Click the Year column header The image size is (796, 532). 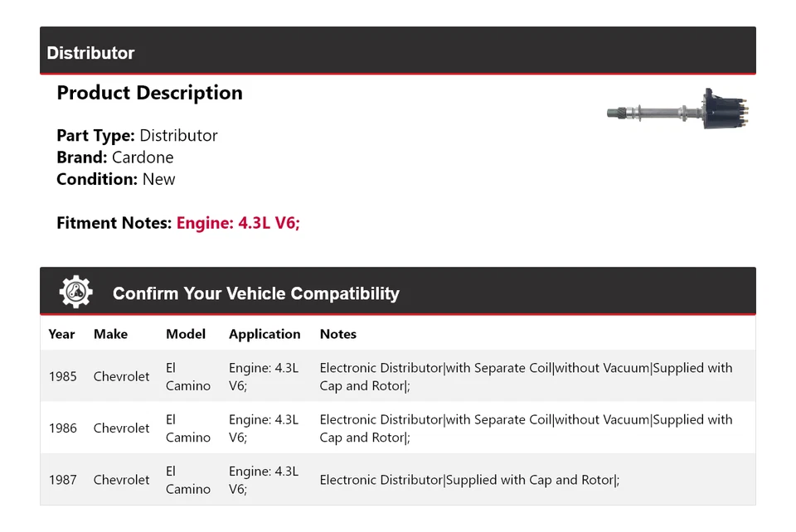tap(61, 334)
